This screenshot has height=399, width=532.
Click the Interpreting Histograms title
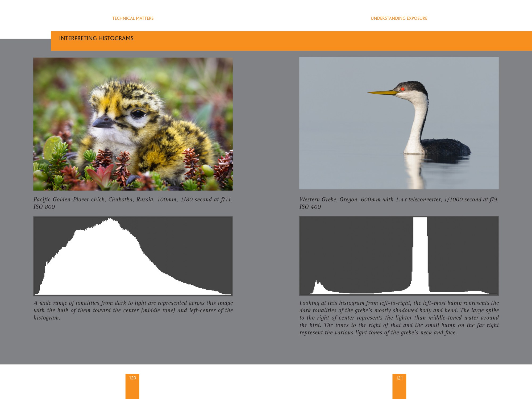[96, 38]
